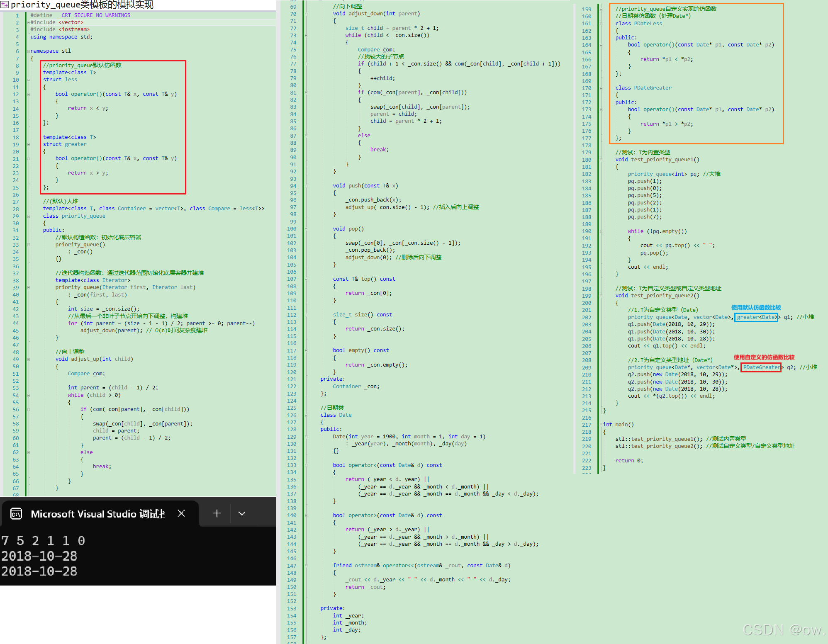Screen dimensions: 828x644
Task: Collapse the class priority_queue fold toggle
Action: pyautogui.click(x=28, y=216)
